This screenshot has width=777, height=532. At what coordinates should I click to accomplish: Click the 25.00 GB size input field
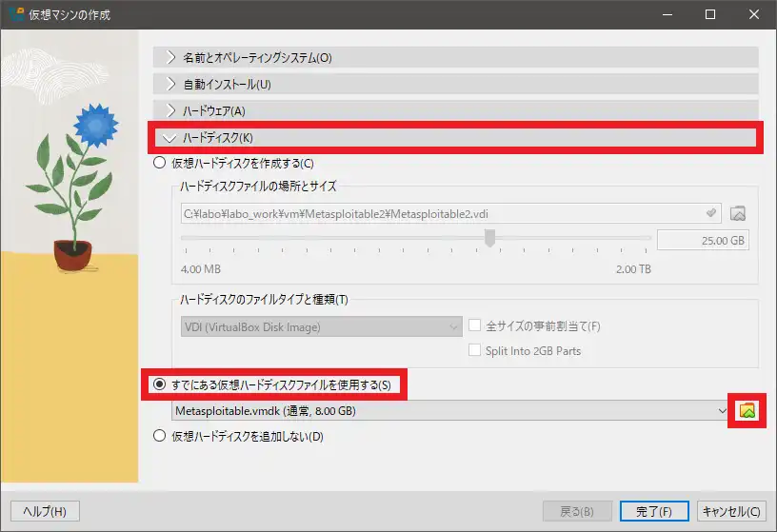point(703,241)
